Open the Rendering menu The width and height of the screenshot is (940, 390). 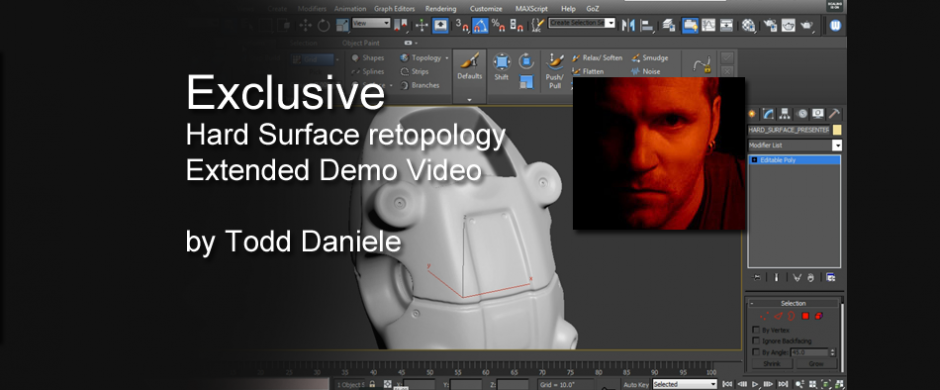(x=441, y=9)
